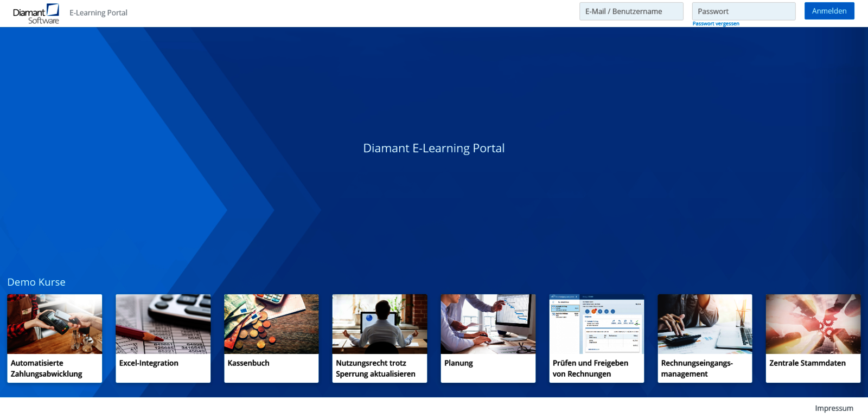The image size is (868, 419).
Task: Open Automatisierte Zahlungsabwicklung course thumbnail
Action: pos(55,324)
